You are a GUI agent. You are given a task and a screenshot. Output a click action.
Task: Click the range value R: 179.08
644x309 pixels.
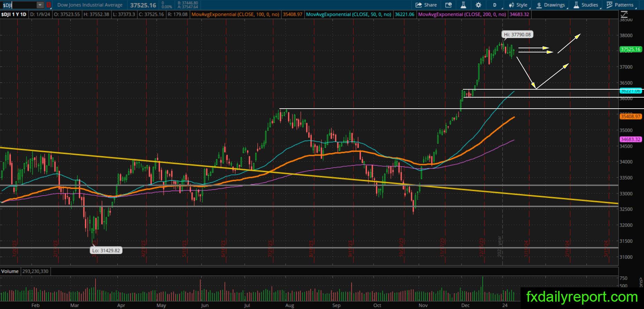click(x=177, y=14)
